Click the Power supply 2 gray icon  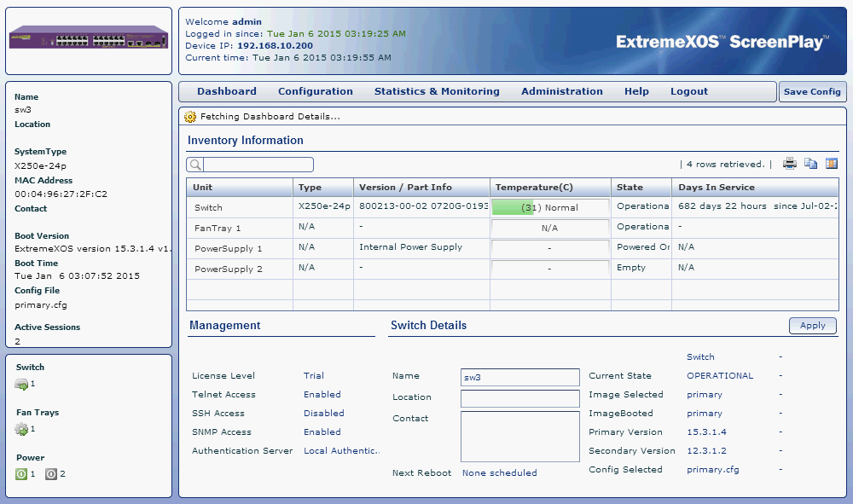pos(51,474)
